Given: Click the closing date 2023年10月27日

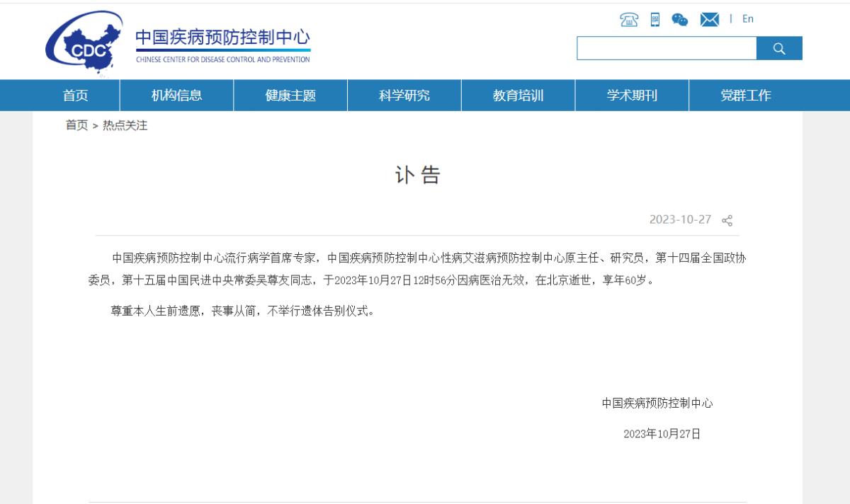Looking at the screenshot, I should tap(662, 434).
